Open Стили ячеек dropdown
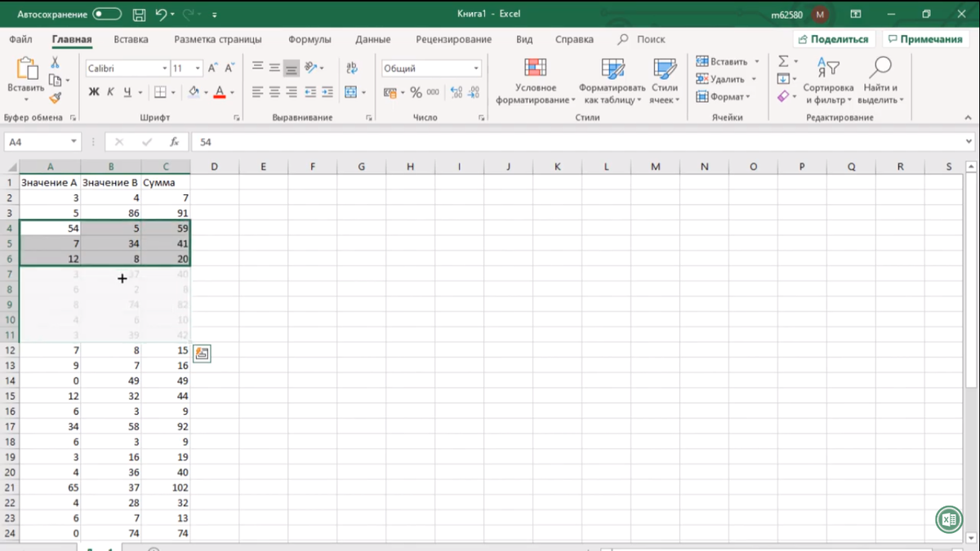 (664, 81)
